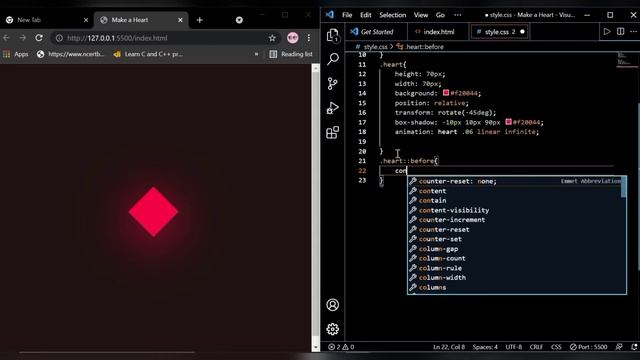Click the feedback icon in status bar
Viewport: 640px width, 360px height.
[619, 347]
